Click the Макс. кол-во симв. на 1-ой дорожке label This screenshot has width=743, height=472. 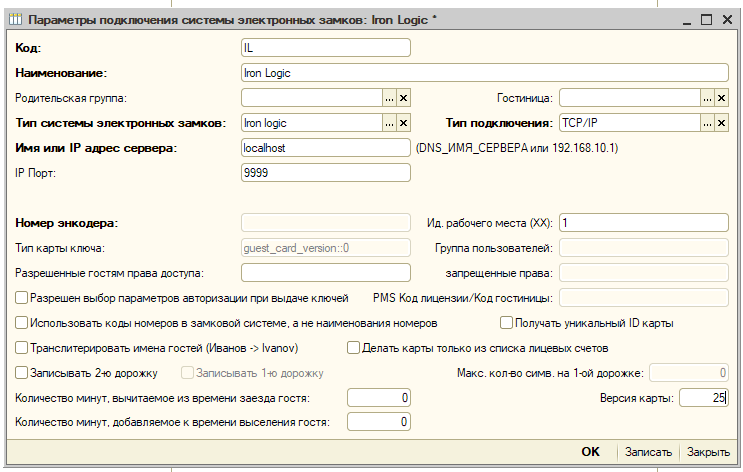click(551, 373)
